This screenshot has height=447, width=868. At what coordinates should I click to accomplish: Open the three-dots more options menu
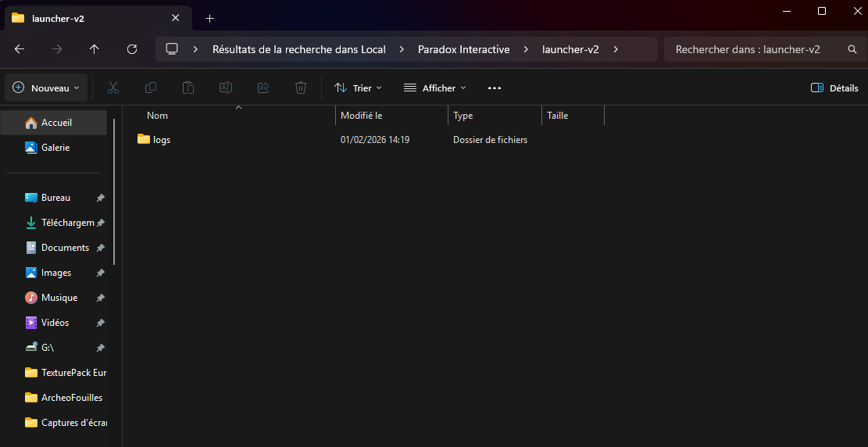click(x=495, y=88)
